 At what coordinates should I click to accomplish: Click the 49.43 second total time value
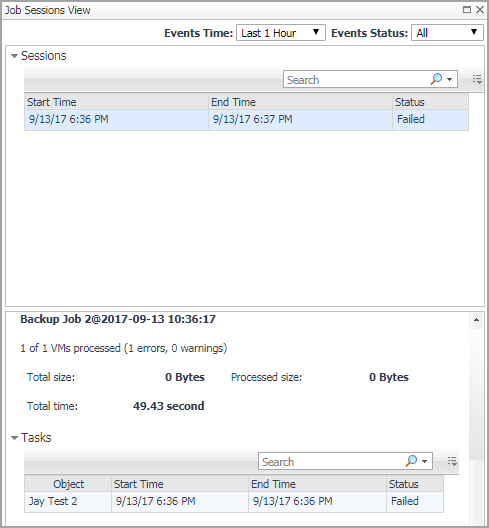pos(168,406)
